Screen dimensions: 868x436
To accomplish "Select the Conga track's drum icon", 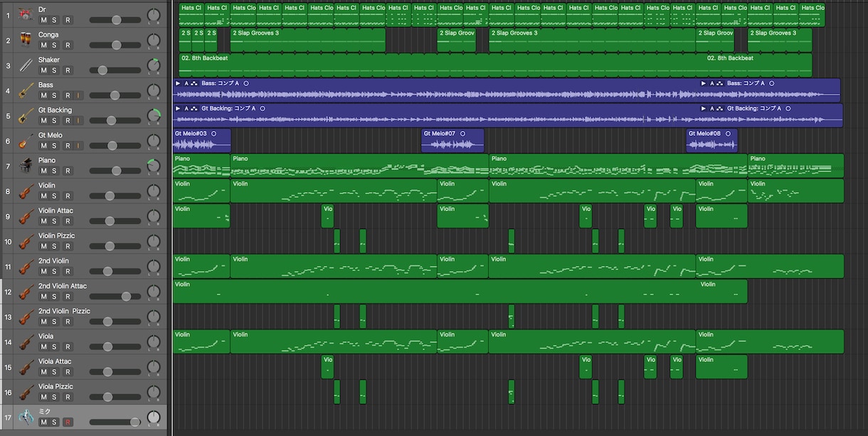I will [26, 40].
